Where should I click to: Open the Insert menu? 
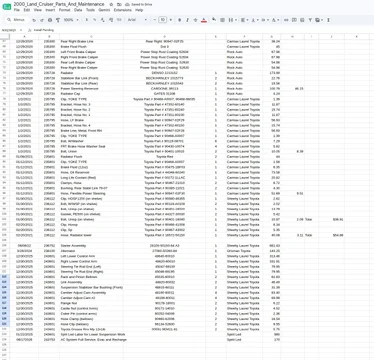tap(50, 10)
